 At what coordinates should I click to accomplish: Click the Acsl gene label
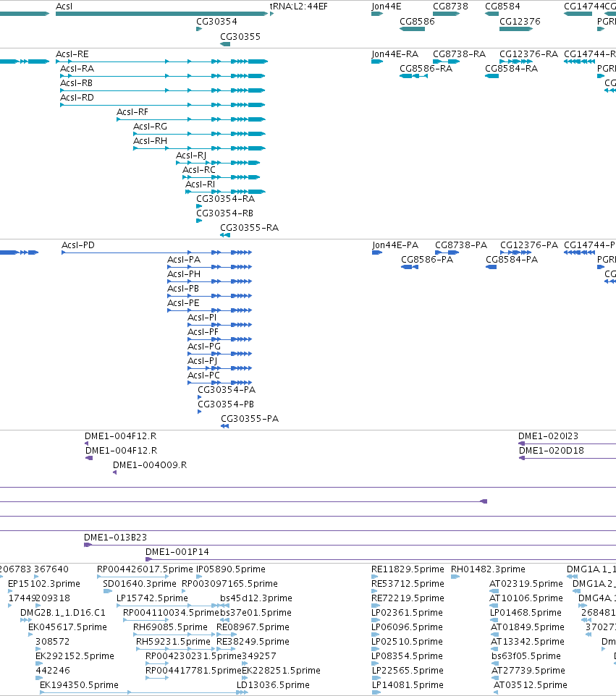tap(64, 7)
